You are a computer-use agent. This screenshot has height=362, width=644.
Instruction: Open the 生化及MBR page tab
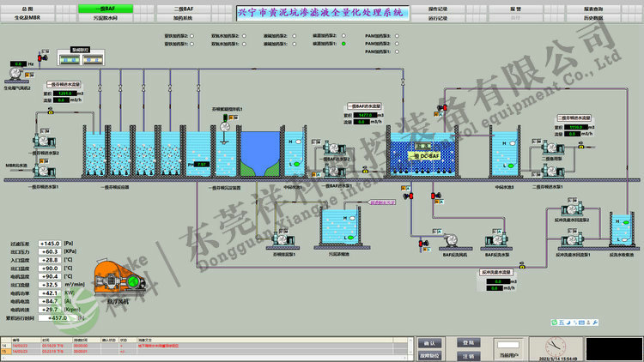(x=26, y=16)
